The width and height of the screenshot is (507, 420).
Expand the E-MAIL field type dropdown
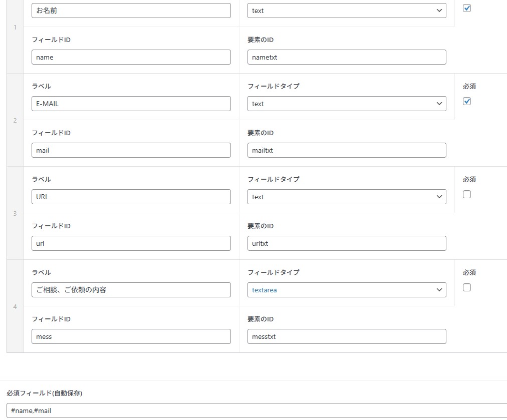pyautogui.click(x=347, y=104)
